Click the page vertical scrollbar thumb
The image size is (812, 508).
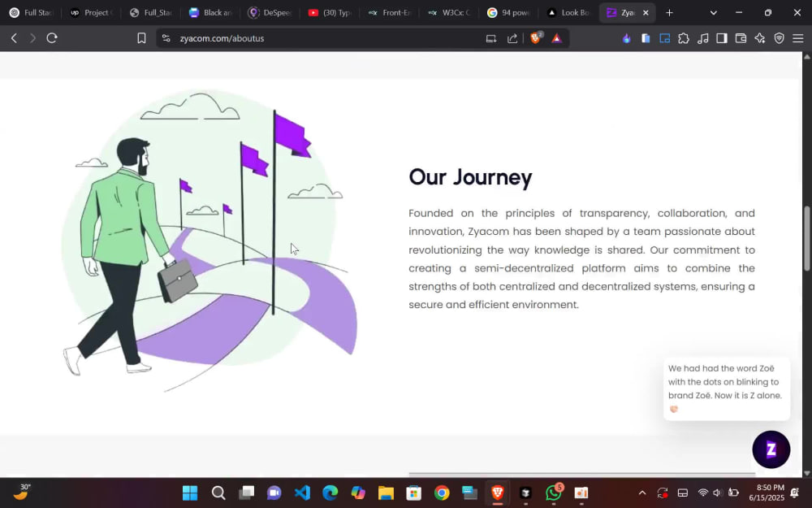807,238
